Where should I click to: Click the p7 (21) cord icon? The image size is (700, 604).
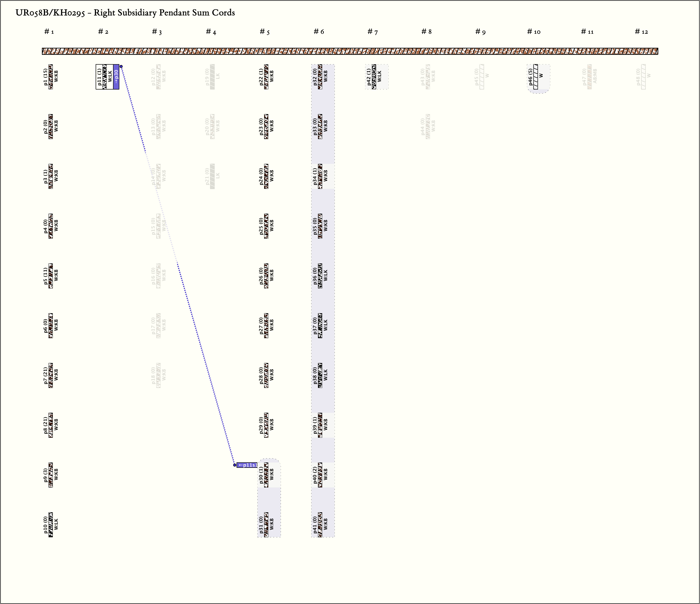click(51, 376)
